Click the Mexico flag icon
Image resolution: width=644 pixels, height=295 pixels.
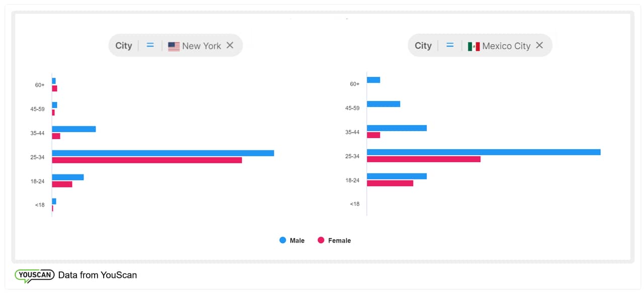473,46
